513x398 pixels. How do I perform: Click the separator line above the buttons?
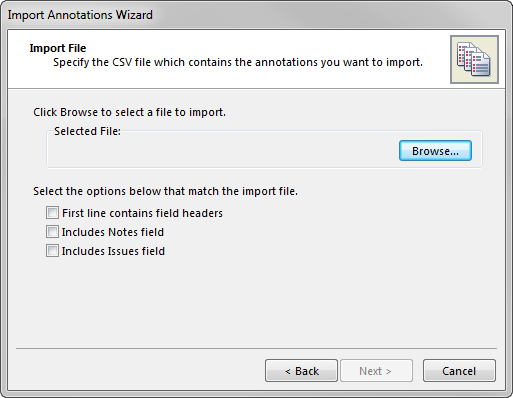[x=256, y=349]
